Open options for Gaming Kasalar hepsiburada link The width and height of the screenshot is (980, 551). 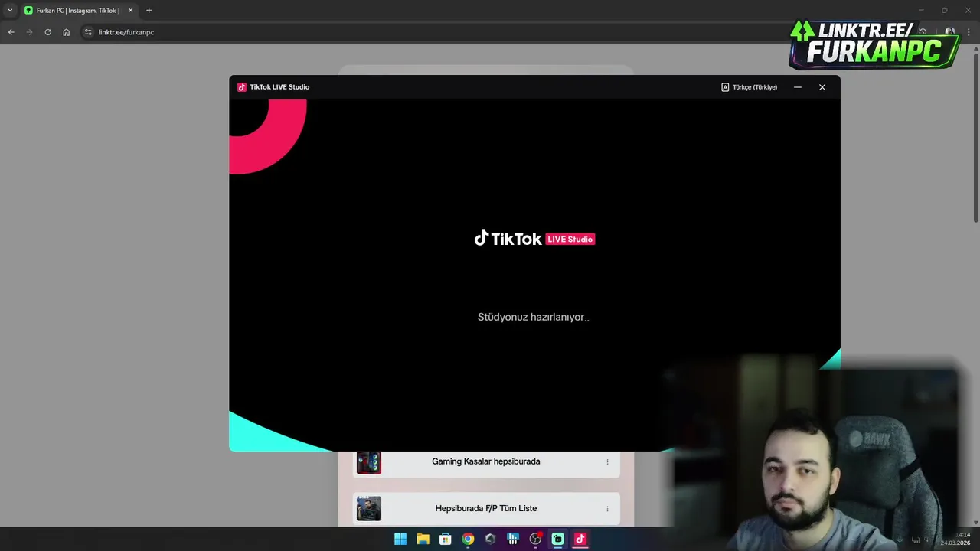pos(607,462)
